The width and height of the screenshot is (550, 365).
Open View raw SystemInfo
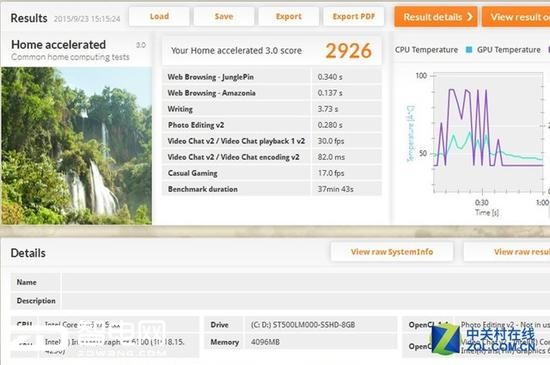(392, 252)
